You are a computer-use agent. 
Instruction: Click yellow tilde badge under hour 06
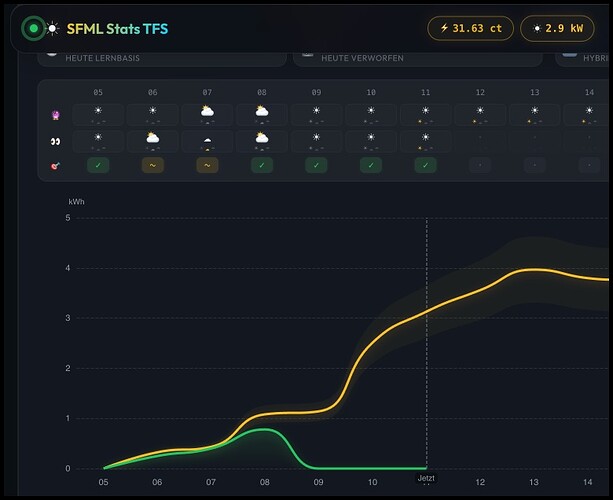[x=152, y=165]
